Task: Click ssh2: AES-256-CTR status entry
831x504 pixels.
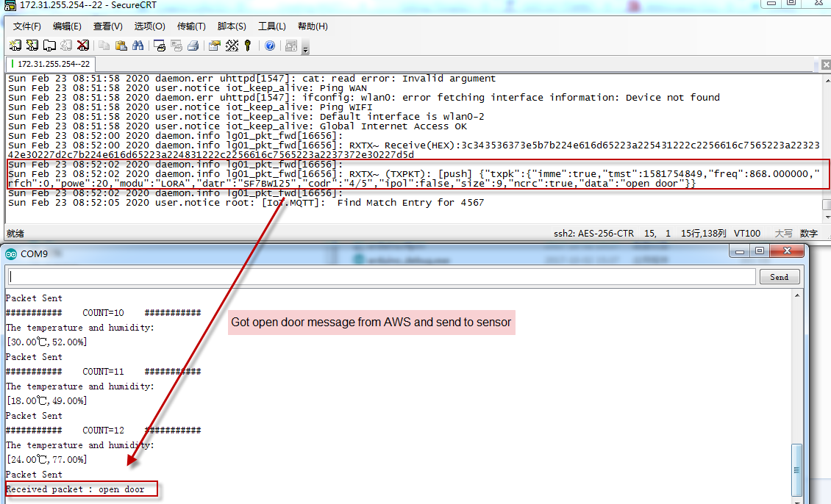Action: tap(593, 234)
